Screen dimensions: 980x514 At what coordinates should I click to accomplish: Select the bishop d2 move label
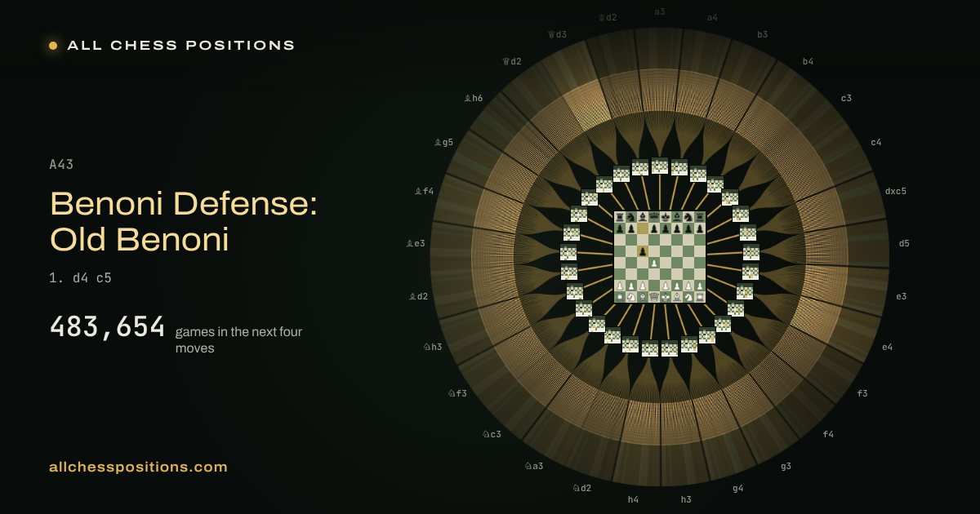point(418,296)
